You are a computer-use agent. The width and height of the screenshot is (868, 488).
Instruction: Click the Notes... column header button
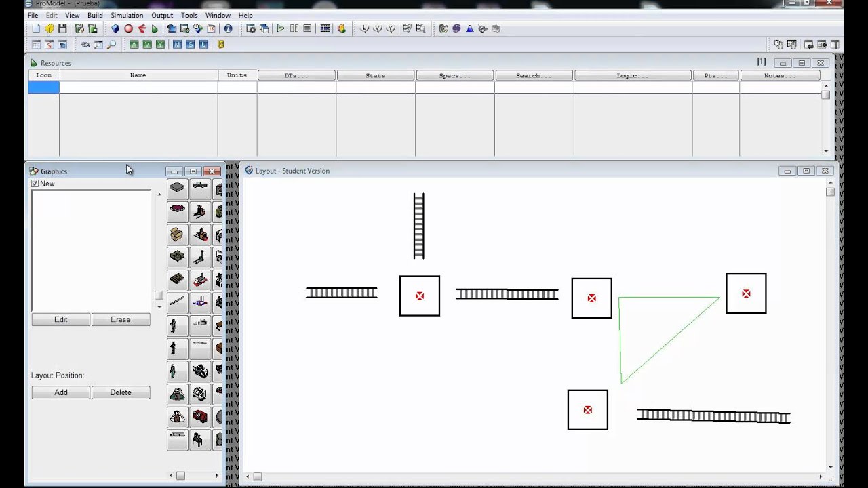pyautogui.click(x=781, y=75)
